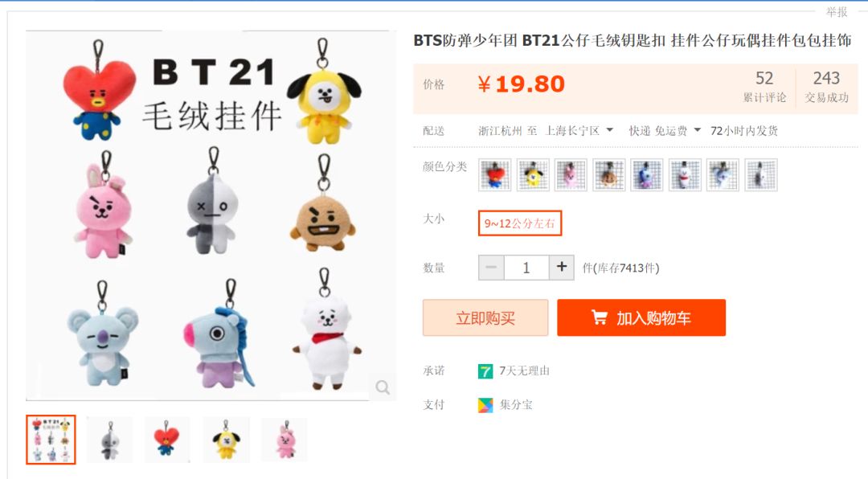Choose the brown Shooky color option
The width and height of the screenshot is (868, 479).
tap(609, 175)
